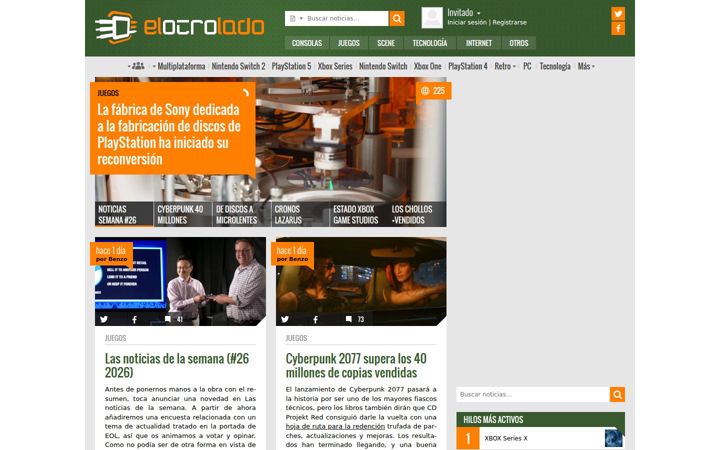Click the elotrolado site logo
The height and width of the screenshot is (450, 720).
(x=180, y=27)
